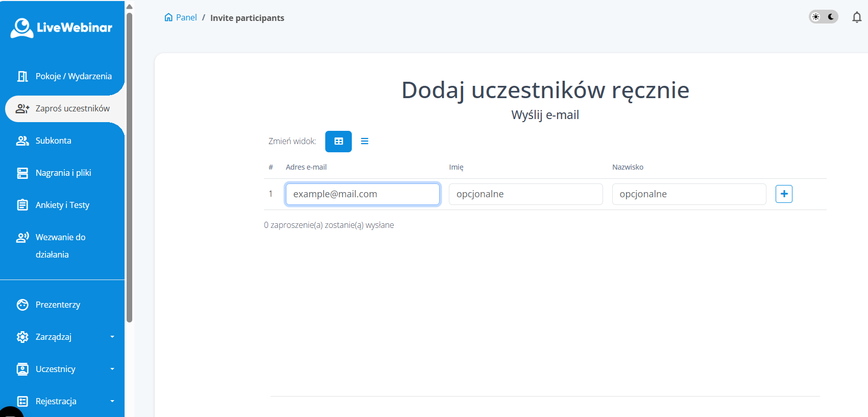Viewport: 868px width, 417px height.
Task: Click the Prezenterzy face icon
Action: point(22,305)
